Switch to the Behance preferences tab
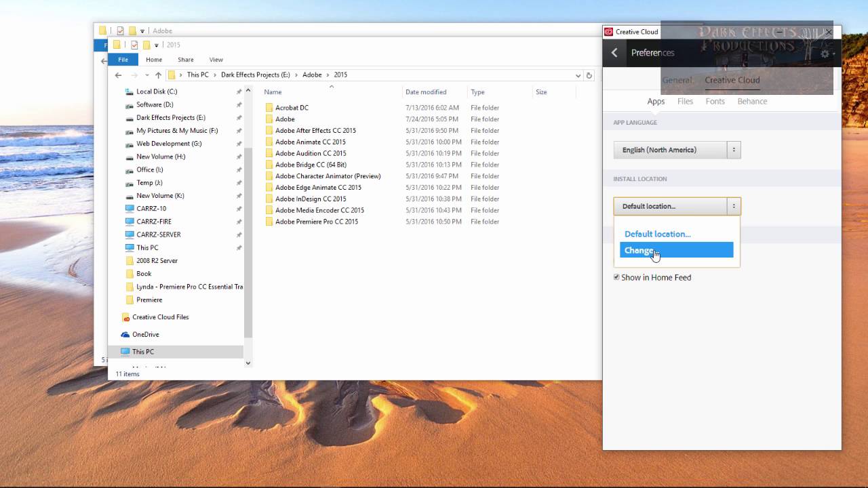868x488 pixels. point(752,101)
